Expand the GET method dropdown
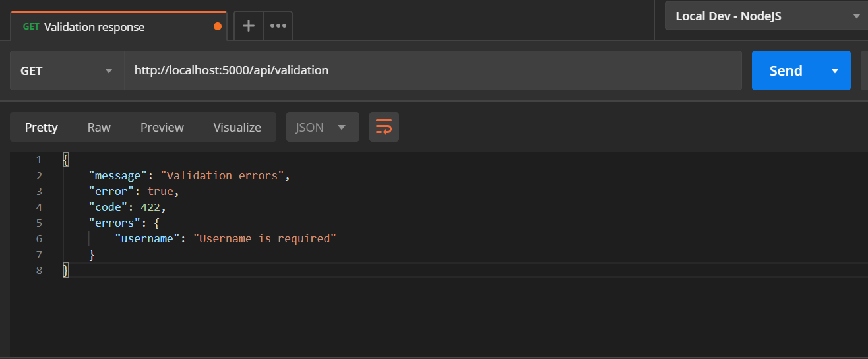868x359 pixels. point(67,70)
